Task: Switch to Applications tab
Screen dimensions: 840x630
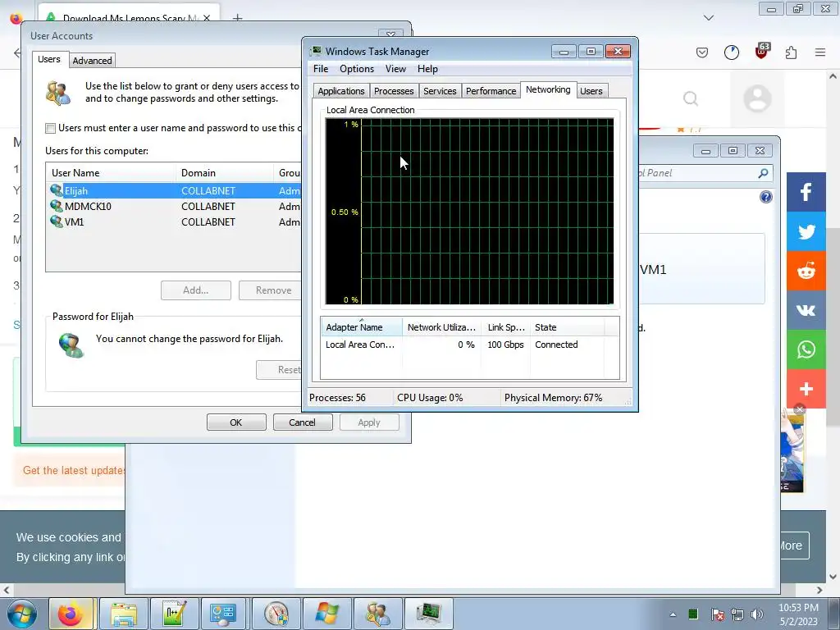Action: pos(340,91)
